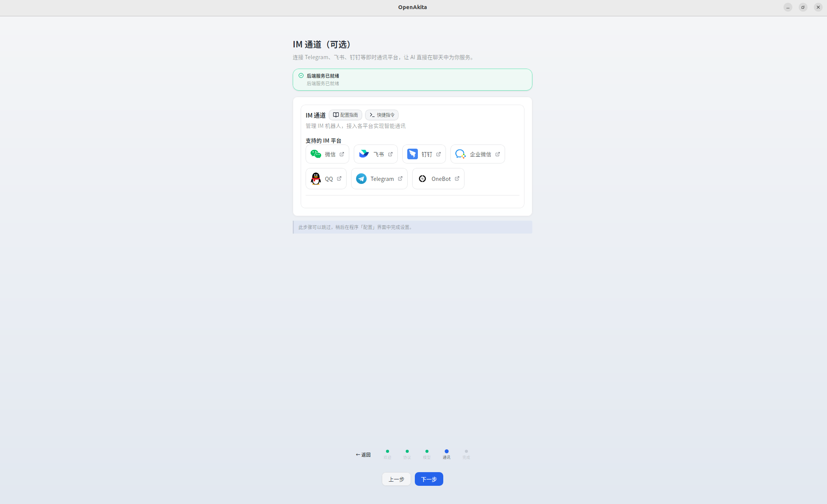Click the terminal prompt icon in 快捷指令
Image resolution: width=827 pixels, height=504 pixels.
point(372,115)
